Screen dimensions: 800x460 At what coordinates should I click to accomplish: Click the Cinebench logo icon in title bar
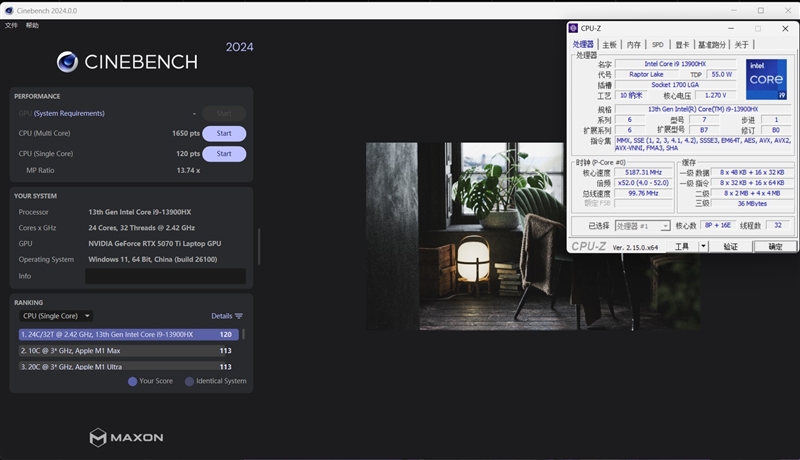pos(9,10)
